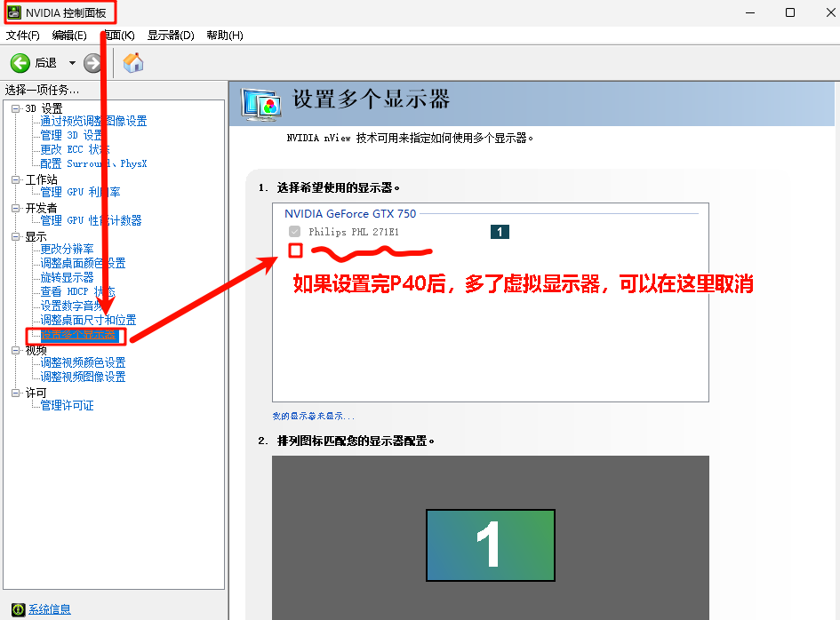Collapse the 3D 设置 tree node

(15, 108)
